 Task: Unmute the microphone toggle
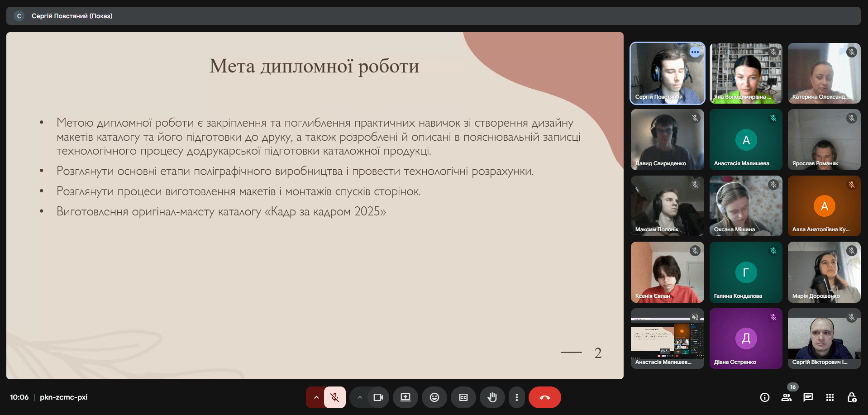point(334,397)
